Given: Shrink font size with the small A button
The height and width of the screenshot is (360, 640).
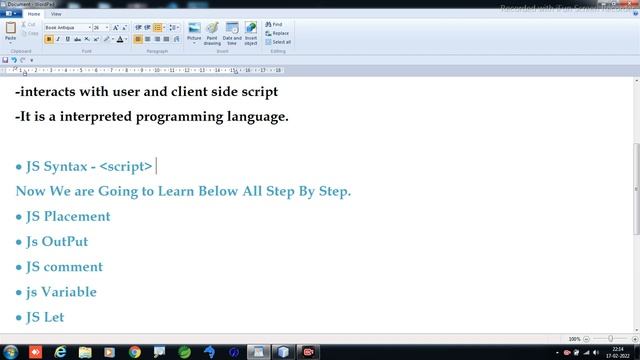Looking at the screenshot, I should tap(124, 27).
